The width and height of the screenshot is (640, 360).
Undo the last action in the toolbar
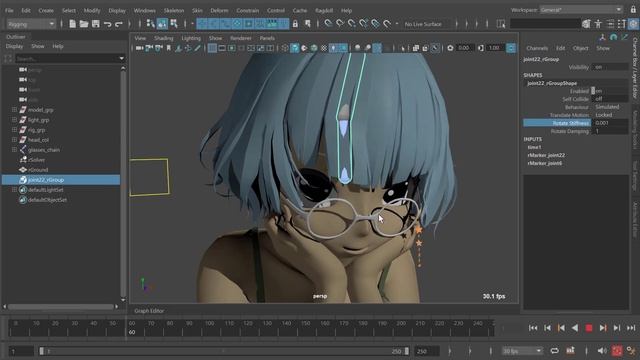pos(107,24)
